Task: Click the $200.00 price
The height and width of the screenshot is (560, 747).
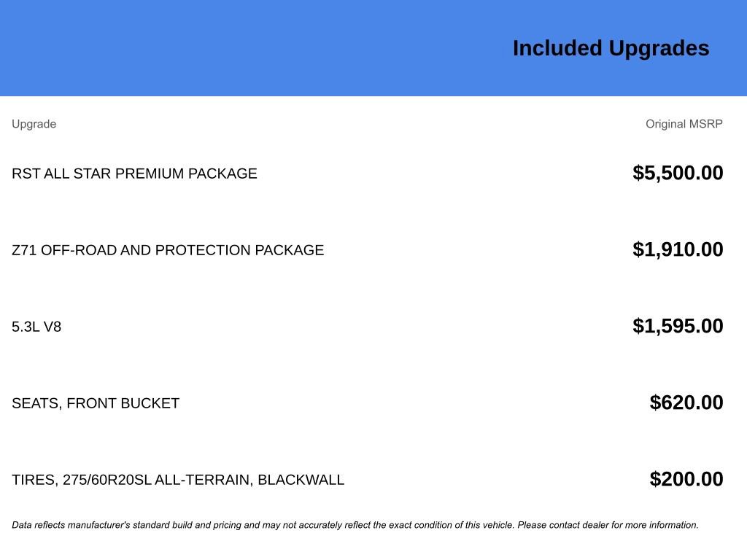Action: (x=686, y=479)
